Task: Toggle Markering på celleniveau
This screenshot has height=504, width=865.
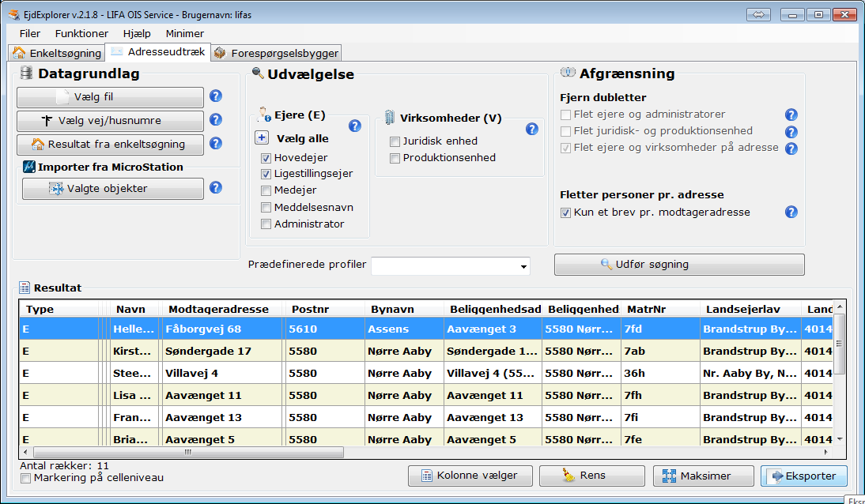Action: point(25,478)
